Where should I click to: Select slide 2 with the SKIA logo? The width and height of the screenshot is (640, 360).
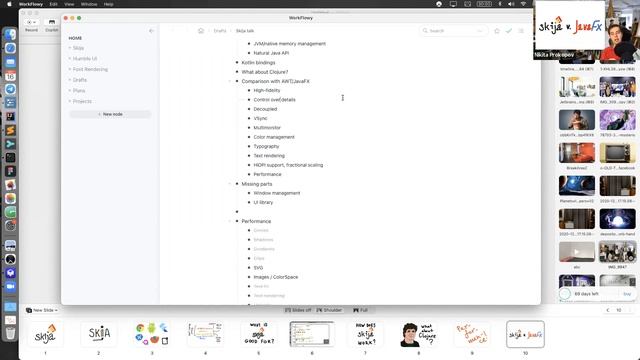(99, 334)
